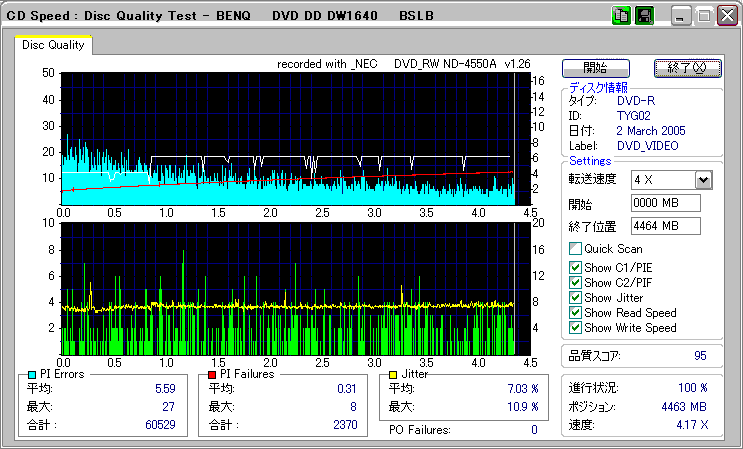Image resolution: width=743 pixels, height=449 pixels.
Task: Click the copy-to-clipboard icon in title bar
Action: coord(620,16)
